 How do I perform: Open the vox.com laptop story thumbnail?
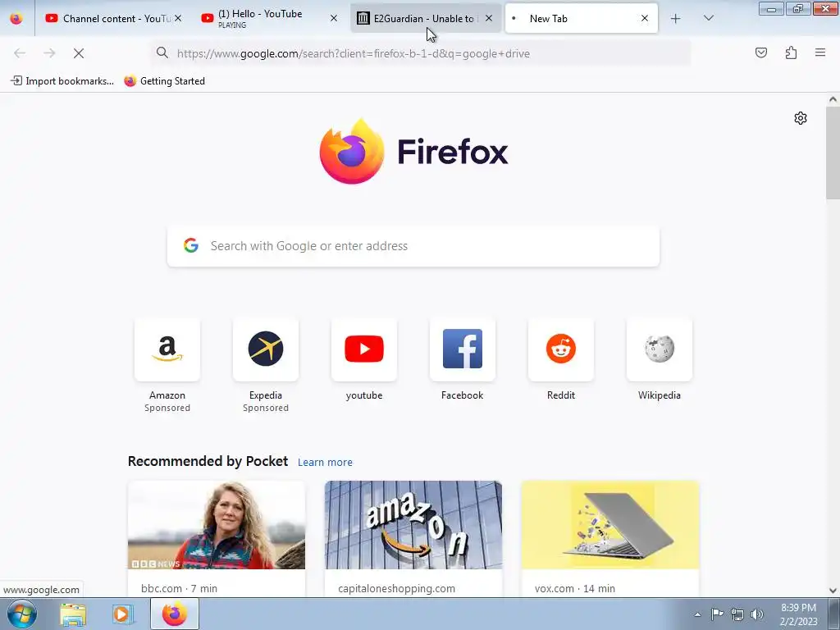pyautogui.click(x=610, y=525)
